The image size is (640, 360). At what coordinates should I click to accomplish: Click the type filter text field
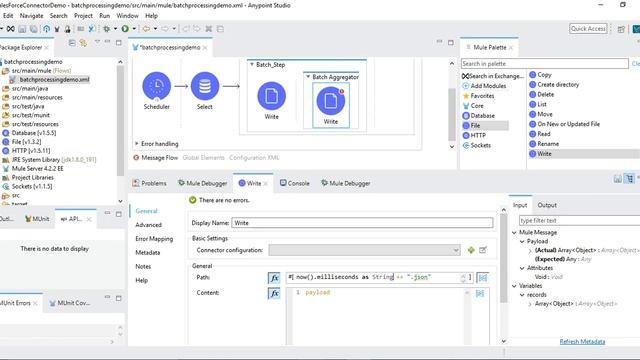(580, 220)
